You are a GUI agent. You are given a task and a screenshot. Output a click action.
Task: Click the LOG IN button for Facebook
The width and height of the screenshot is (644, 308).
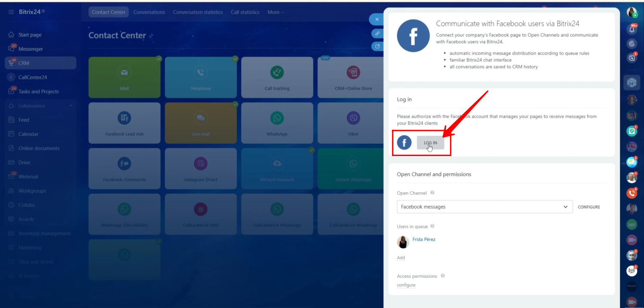tap(430, 143)
